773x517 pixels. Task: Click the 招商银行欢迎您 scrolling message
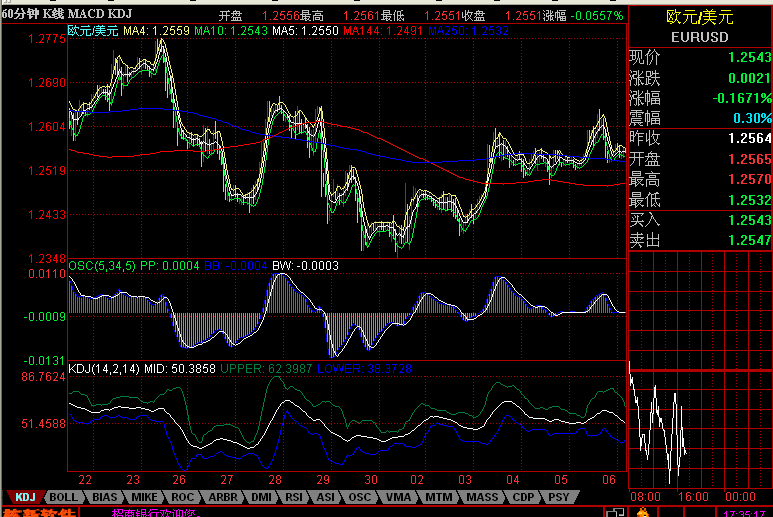tap(156, 513)
